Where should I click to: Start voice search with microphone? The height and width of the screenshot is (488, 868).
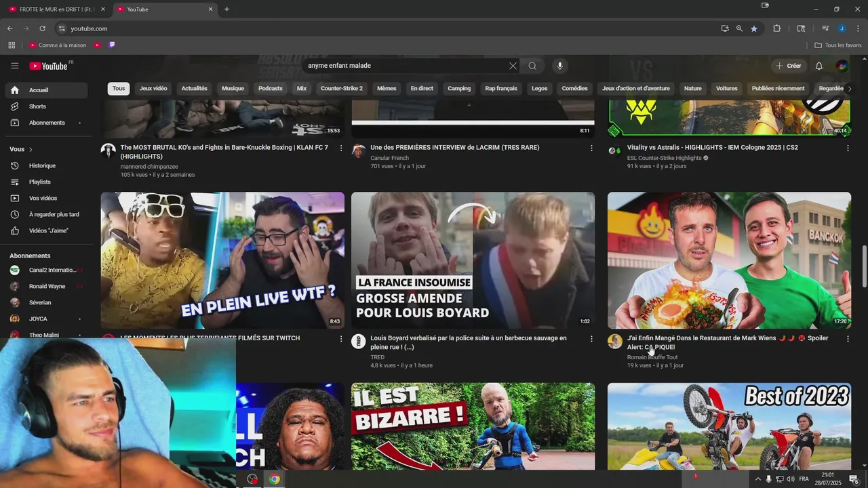559,66
